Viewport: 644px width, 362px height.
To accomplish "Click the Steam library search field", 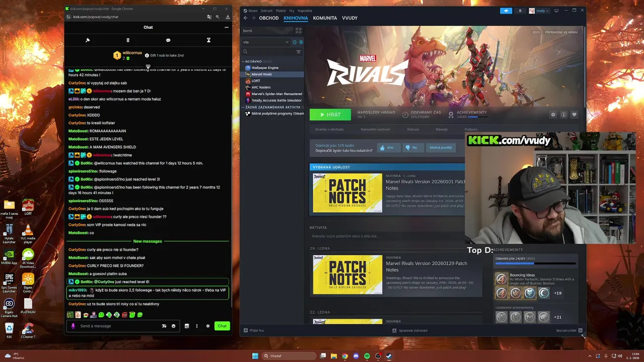I will point(268,52).
